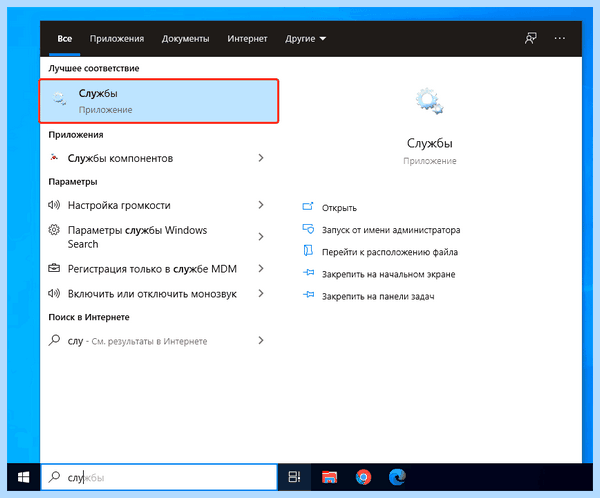Click magnifier icon beside the слу web result
Image resolution: width=600 pixels, height=498 pixels.
pos(54,340)
